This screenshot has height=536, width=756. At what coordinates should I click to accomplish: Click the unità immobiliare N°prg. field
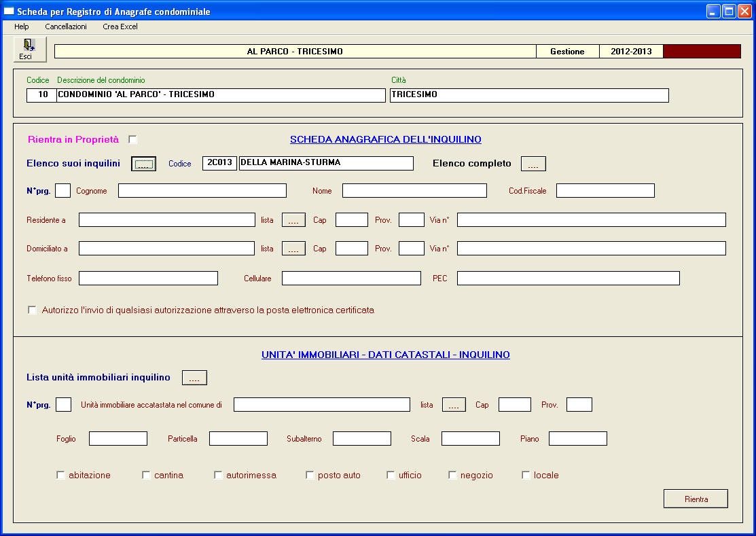[x=64, y=404]
